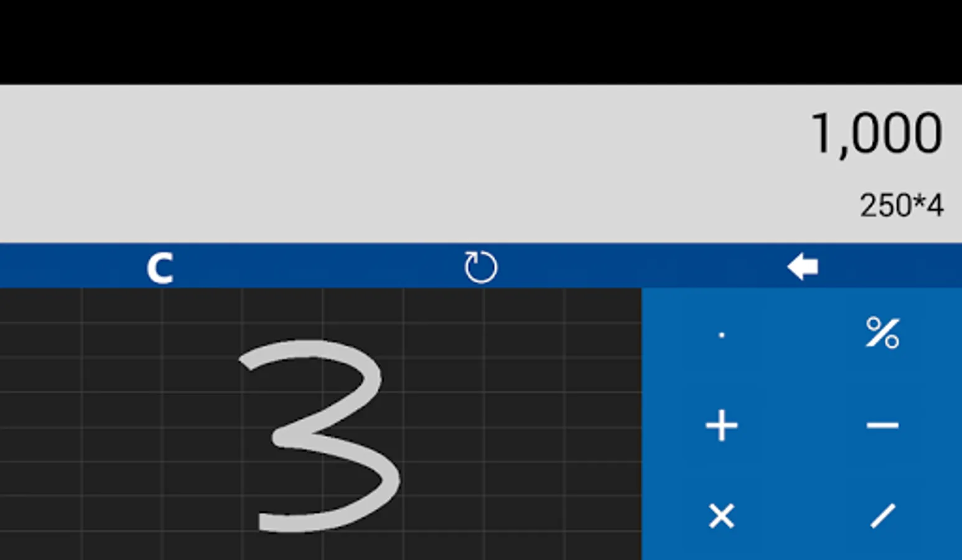
Task: Click the black bar above the display
Action: click(481, 42)
